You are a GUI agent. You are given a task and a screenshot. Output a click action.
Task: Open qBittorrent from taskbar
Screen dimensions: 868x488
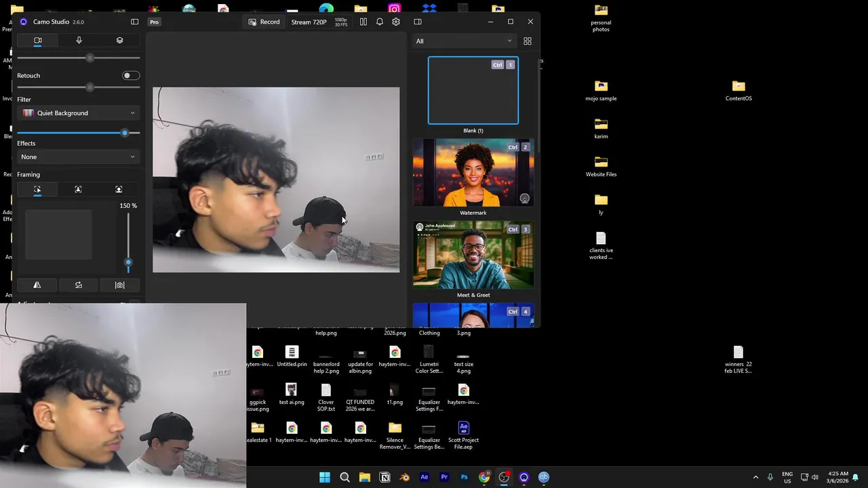(544, 477)
